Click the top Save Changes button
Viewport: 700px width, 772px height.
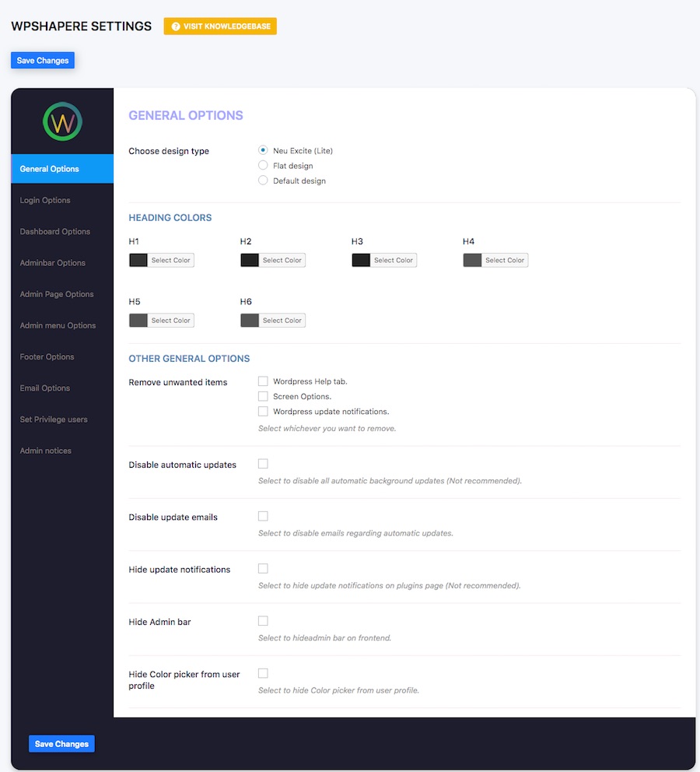pos(43,61)
